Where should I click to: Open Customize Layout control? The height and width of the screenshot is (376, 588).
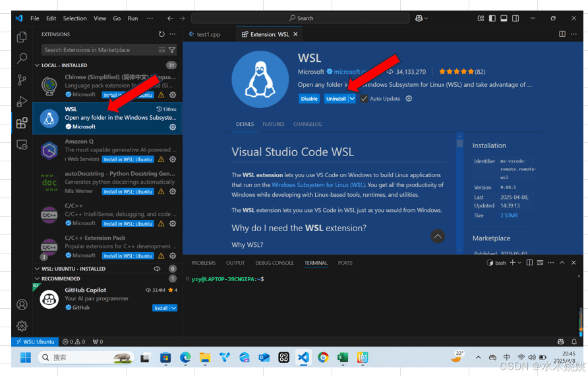[481, 18]
